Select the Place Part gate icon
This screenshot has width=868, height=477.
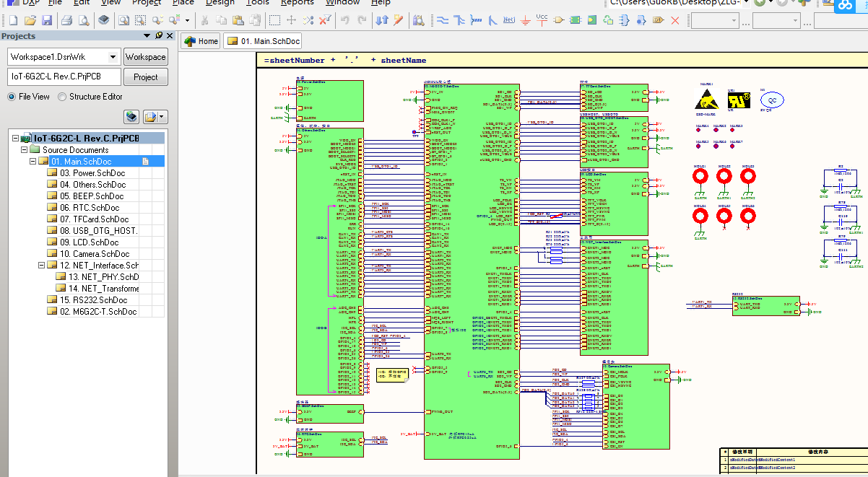point(558,20)
